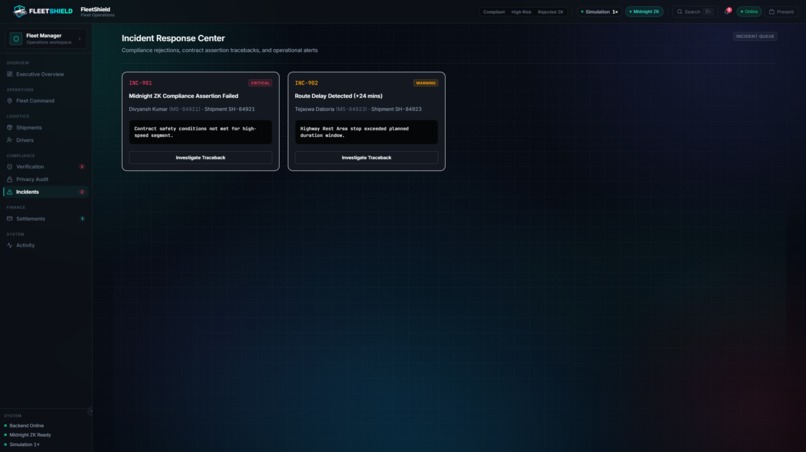Select the Compliant filter tab
The width and height of the screenshot is (806, 452).
click(493, 12)
